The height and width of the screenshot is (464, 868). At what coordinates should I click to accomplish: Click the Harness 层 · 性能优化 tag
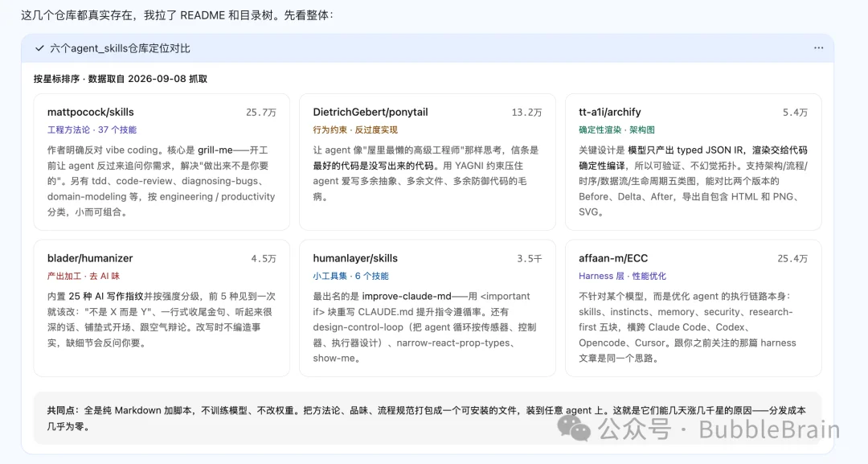[622, 276]
